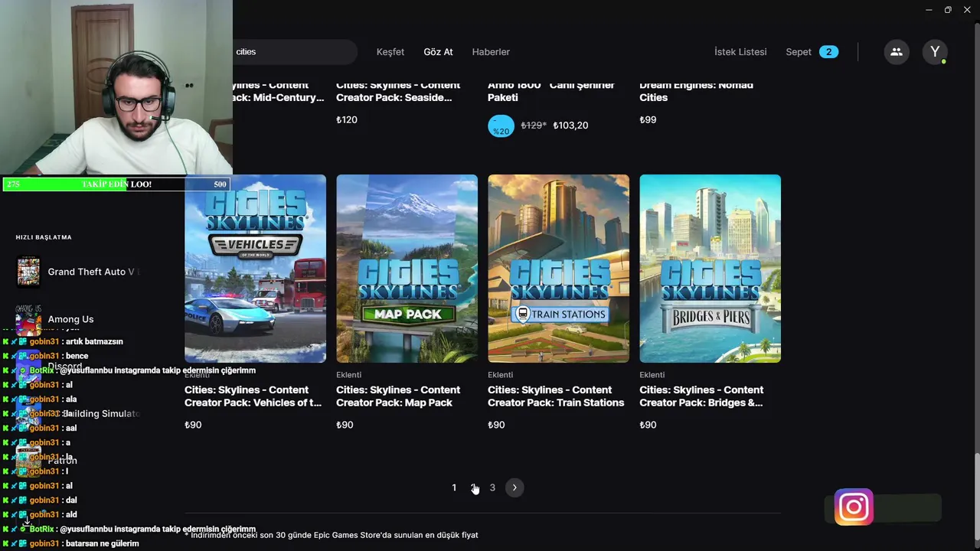
Task: Launch Grand Theft Auto V quick-launch icon
Action: pos(28,272)
